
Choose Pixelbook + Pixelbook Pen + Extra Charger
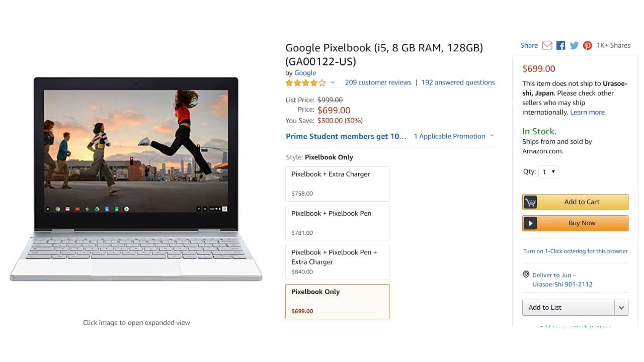pos(337,262)
